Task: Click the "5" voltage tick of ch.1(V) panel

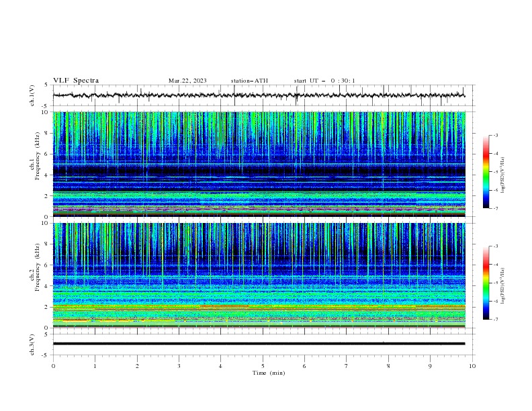Action: (x=46, y=85)
